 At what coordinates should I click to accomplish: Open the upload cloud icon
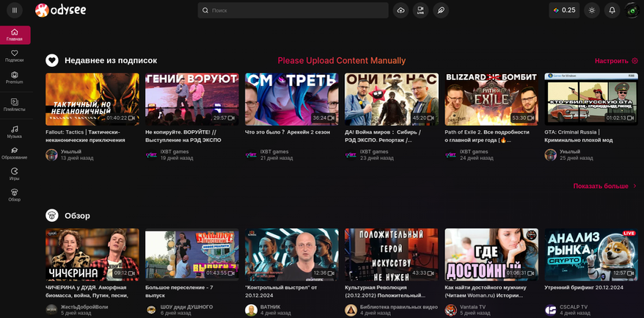401,10
